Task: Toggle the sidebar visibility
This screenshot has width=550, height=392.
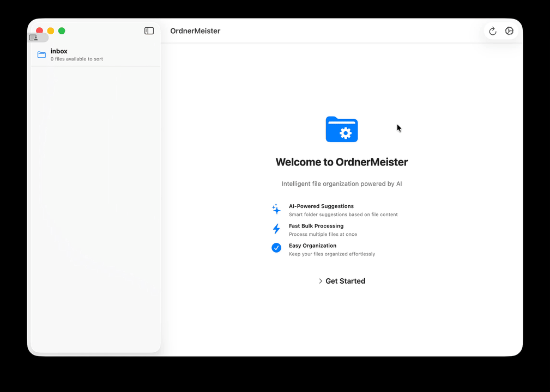Action: point(149,30)
